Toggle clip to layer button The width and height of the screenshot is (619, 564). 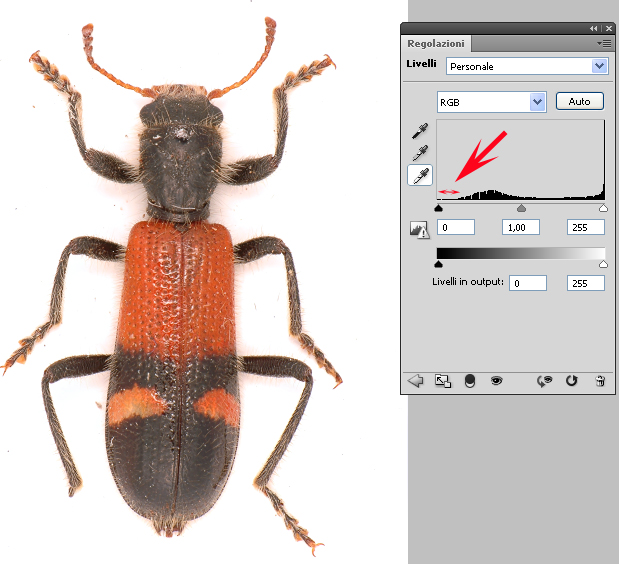[469, 381]
